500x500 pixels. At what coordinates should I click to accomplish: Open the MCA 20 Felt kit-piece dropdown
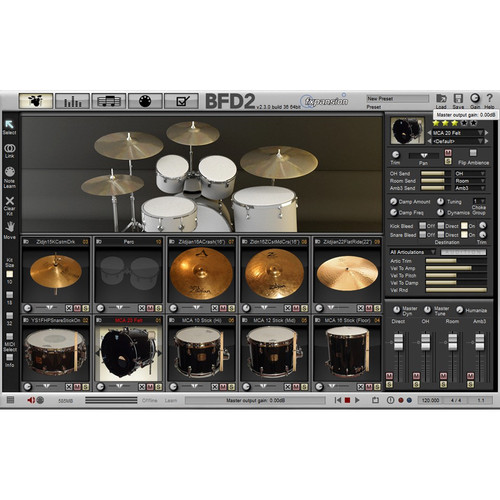480,133
